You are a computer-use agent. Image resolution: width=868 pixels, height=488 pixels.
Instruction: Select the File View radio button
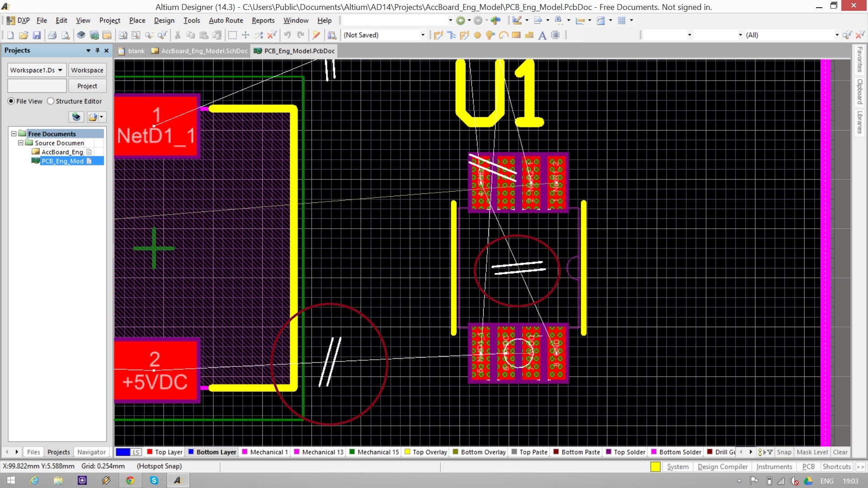[11, 101]
